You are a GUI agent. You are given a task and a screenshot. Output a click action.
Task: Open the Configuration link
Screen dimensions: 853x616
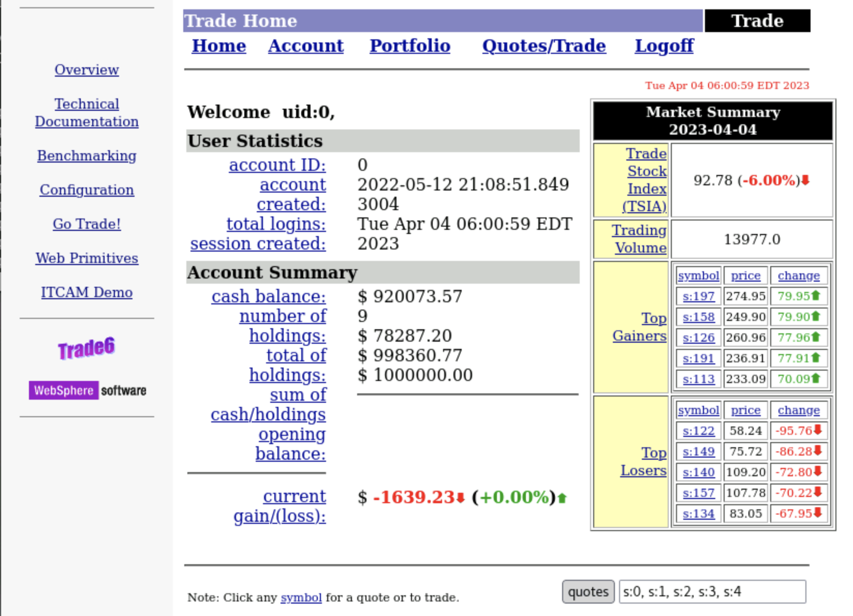click(87, 189)
